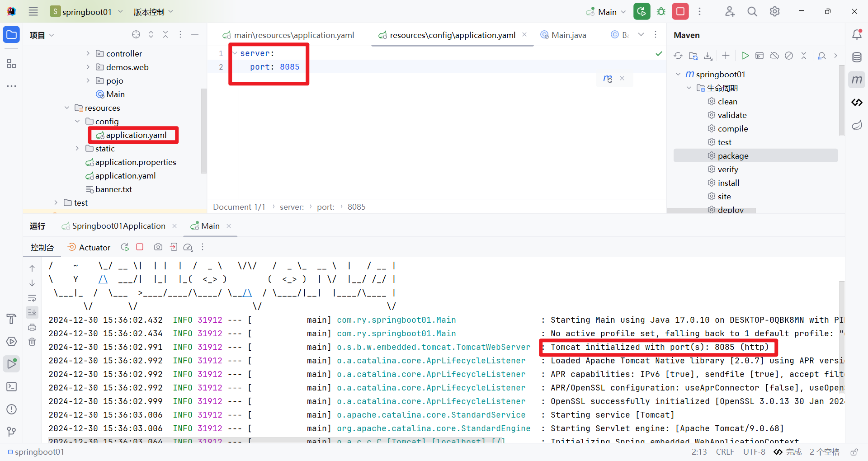The width and height of the screenshot is (868, 461).
Task: Toggle scroll to end in console
Action: pyautogui.click(x=32, y=312)
